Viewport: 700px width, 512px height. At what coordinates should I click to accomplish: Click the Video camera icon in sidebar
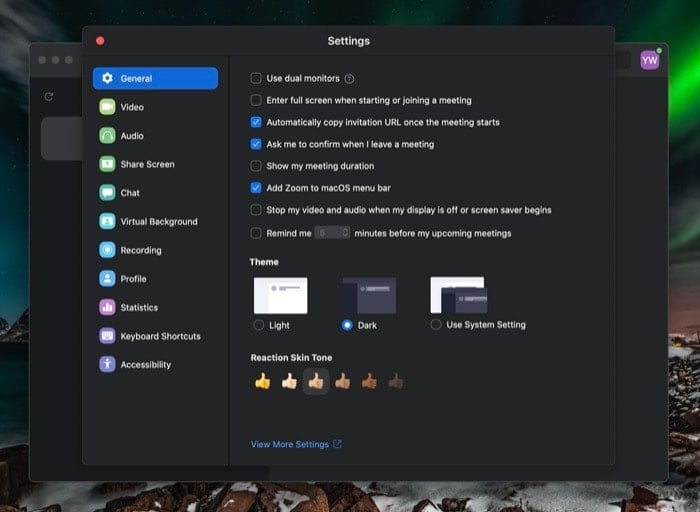pyautogui.click(x=107, y=107)
